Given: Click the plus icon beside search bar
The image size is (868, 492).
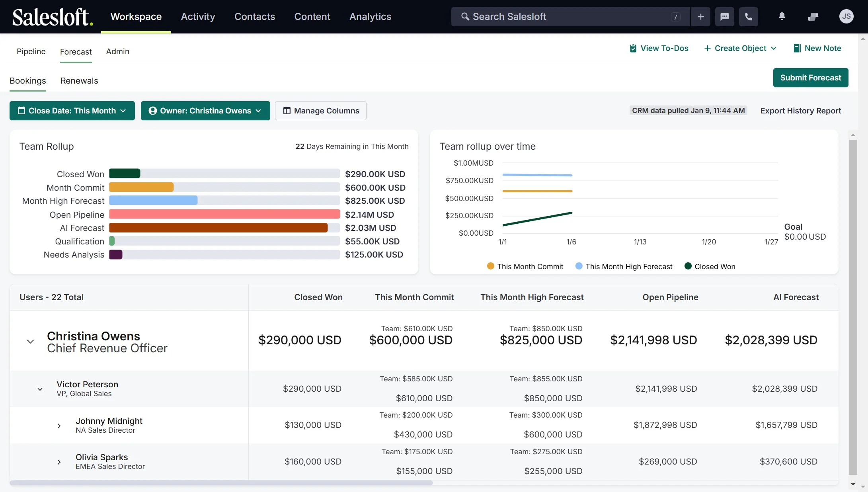Looking at the screenshot, I should [x=701, y=17].
